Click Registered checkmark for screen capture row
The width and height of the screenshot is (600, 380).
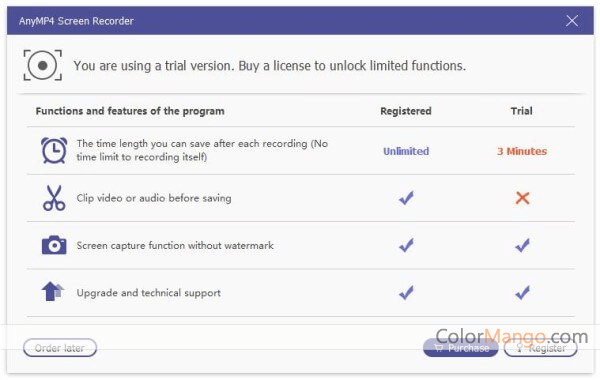[x=406, y=245]
